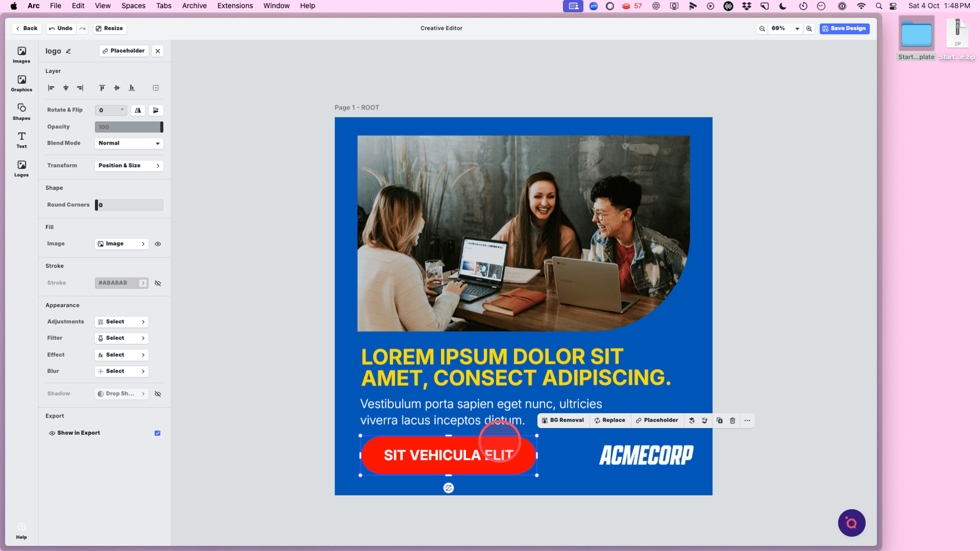The image size is (980, 551).
Task: Click the Save Design button
Action: 845,29
